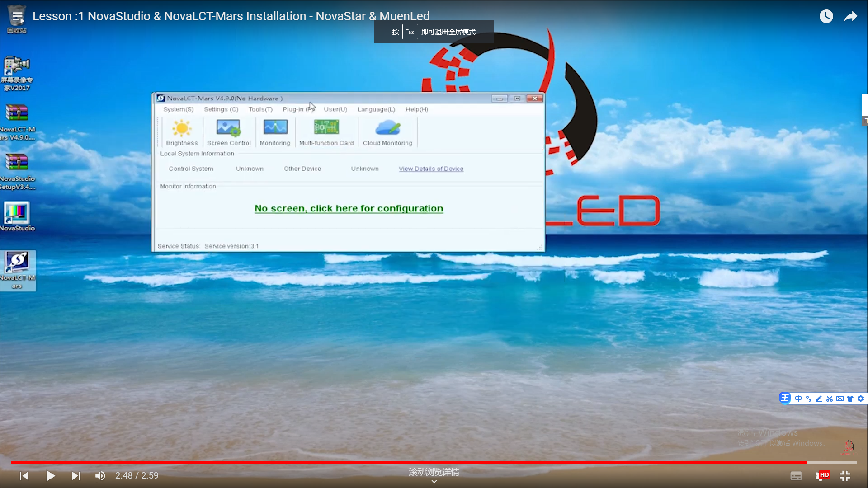The image size is (868, 488).
Task: Click the View Details of Device link
Action: (x=431, y=169)
